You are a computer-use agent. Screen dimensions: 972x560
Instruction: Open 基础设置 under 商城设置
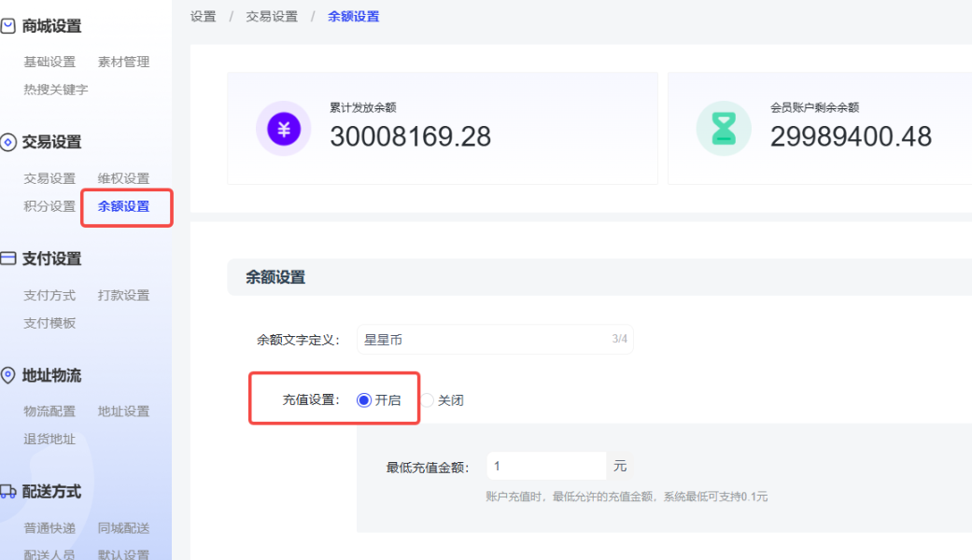[x=49, y=62]
